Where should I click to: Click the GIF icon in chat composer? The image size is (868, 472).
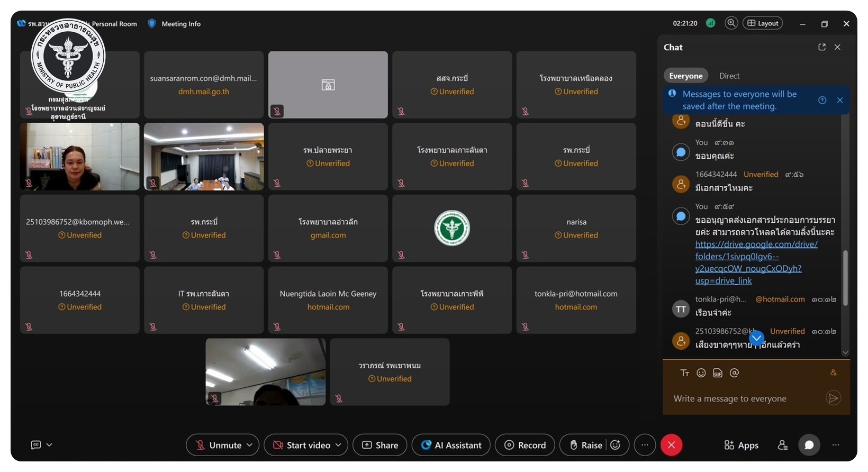[718, 373]
